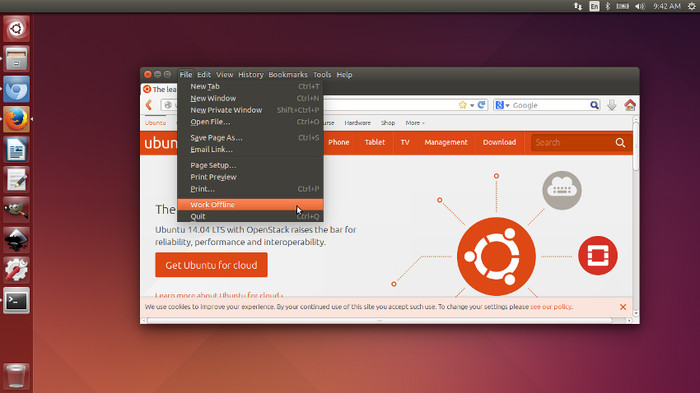The width and height of the screenshot is (700, 393).
Task: Open the View menu
Action: [x=225, y=75]
